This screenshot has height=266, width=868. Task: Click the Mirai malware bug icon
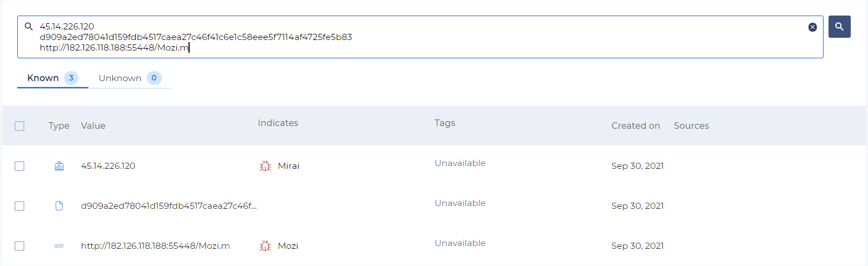pyautogui.click(x=265, y=166)
